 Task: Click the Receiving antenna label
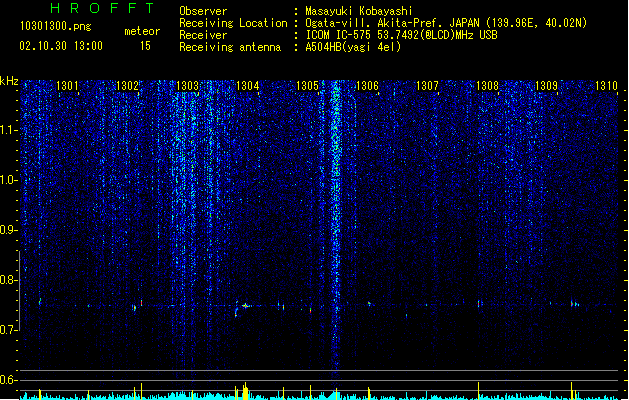pos(230,47)
